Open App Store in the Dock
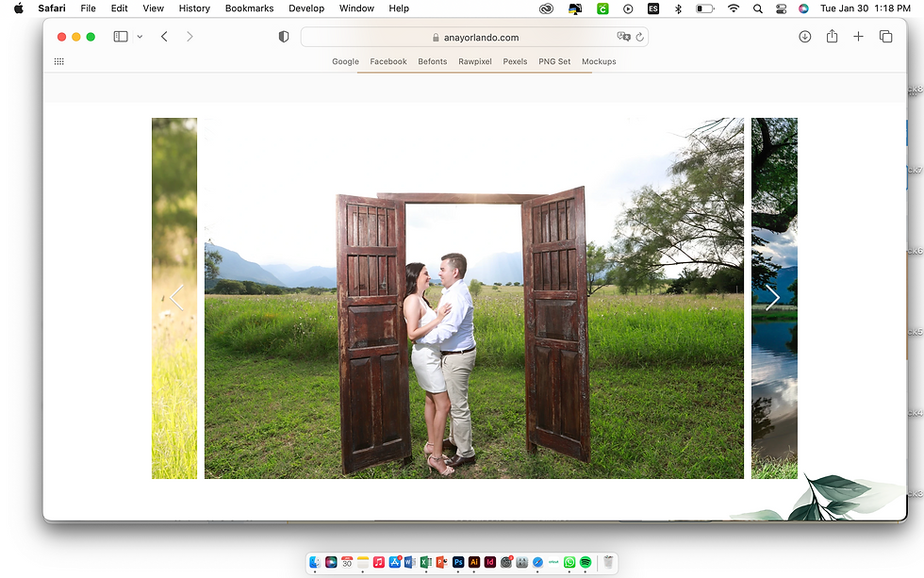924x578 pixels. pyautogui.click(x=395, y=562)
